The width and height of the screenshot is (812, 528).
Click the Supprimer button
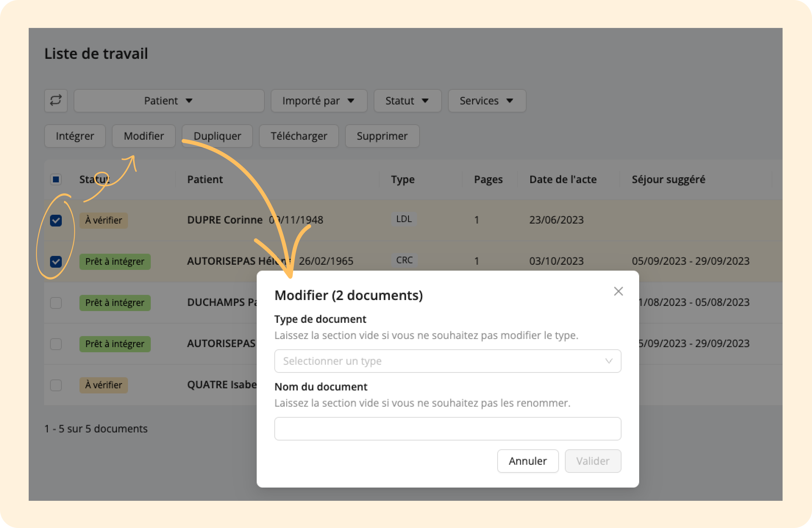click(382, 136)
